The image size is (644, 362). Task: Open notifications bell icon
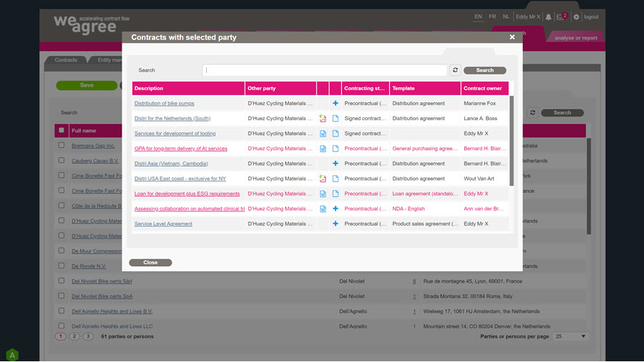(x=548, y=17)
